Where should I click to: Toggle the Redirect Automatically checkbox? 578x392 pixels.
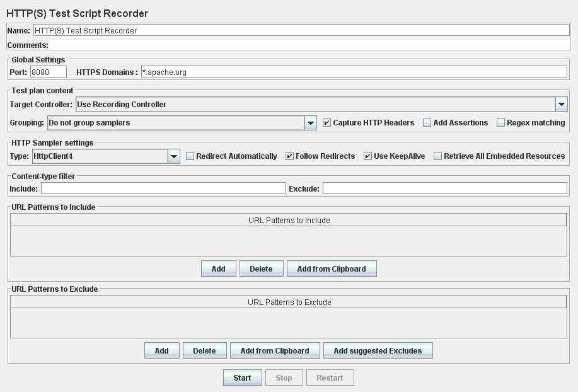pyautogui.click(x=190, y=156)
